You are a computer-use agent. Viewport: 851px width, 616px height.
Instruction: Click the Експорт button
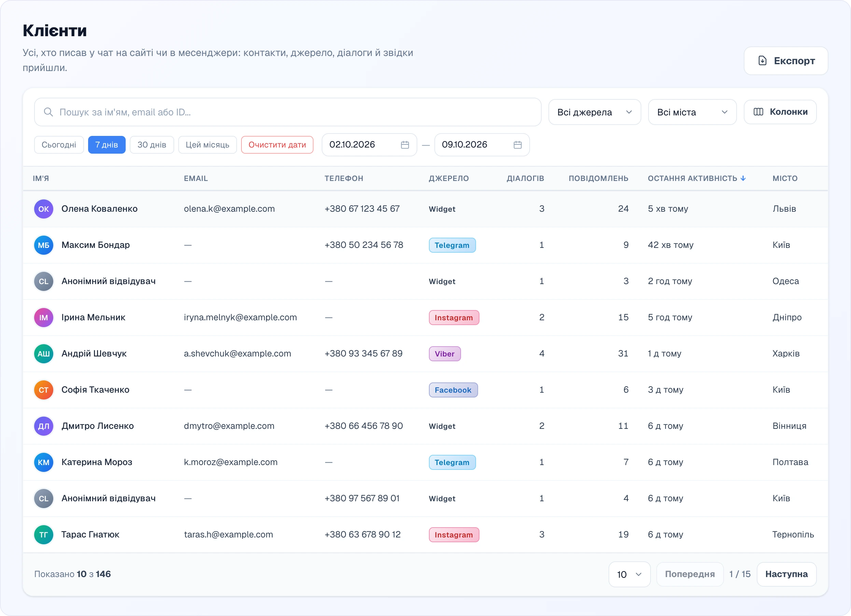786,61
